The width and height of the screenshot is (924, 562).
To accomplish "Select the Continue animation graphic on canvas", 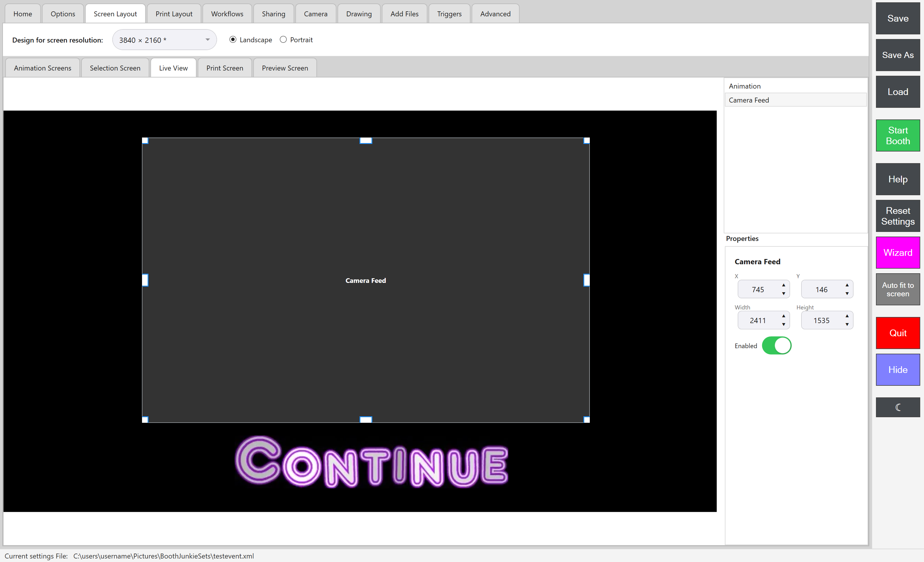I will point(371,462).
